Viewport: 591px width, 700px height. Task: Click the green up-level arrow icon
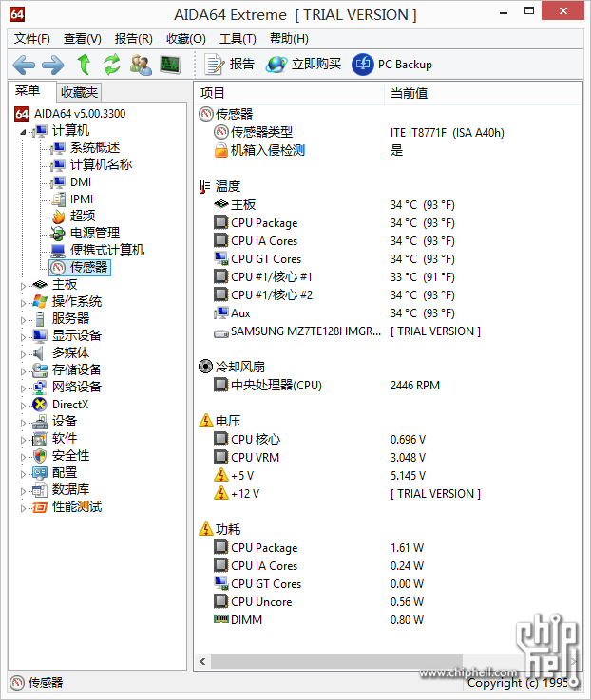84,65
